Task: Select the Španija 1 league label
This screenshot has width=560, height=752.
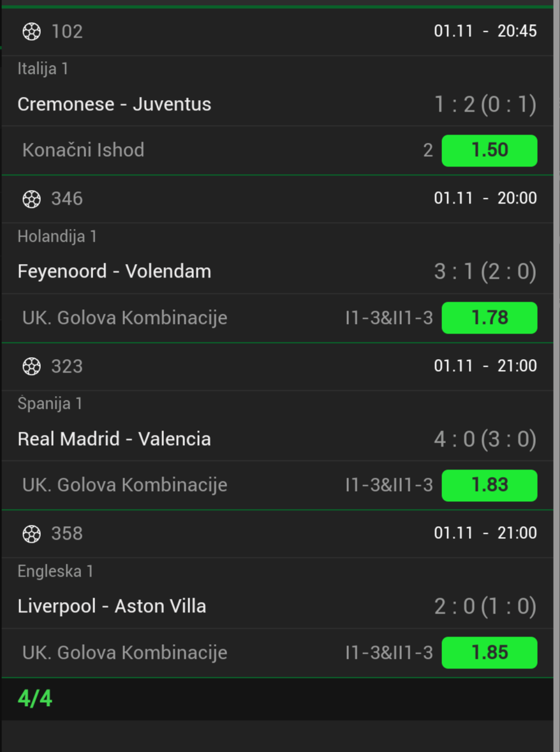Action: [x=50, y=403]
